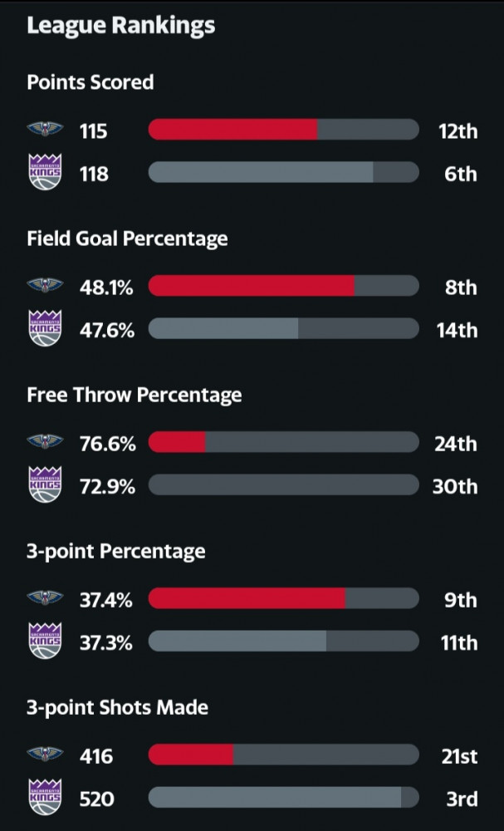
Task: Tap Kings logo beside 72.9% free throw
Action: click(x=45, y=484)
